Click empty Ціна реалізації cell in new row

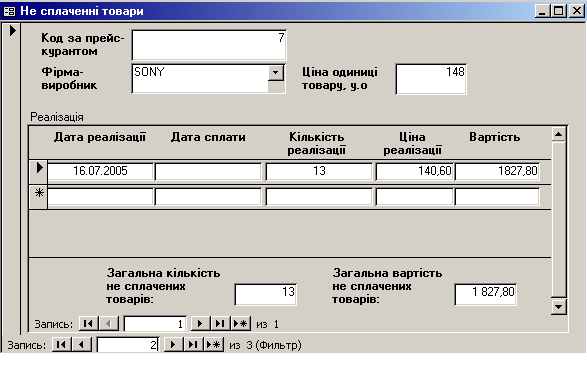pos(414,197)
